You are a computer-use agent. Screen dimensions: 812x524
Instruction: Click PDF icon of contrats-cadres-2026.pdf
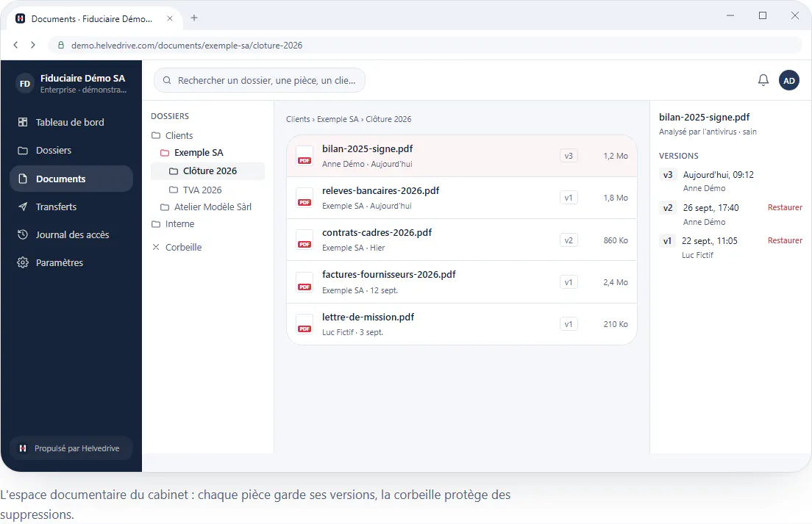304,240
